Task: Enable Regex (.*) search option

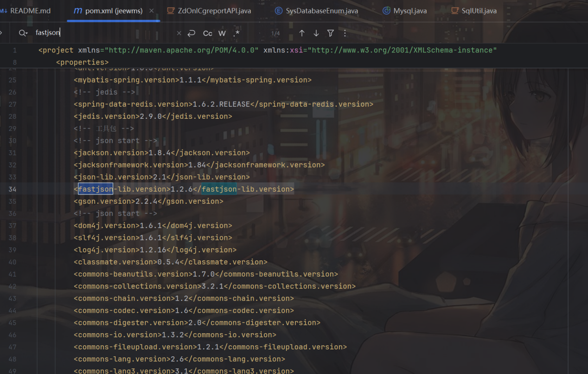Action: tap(236, 33)
